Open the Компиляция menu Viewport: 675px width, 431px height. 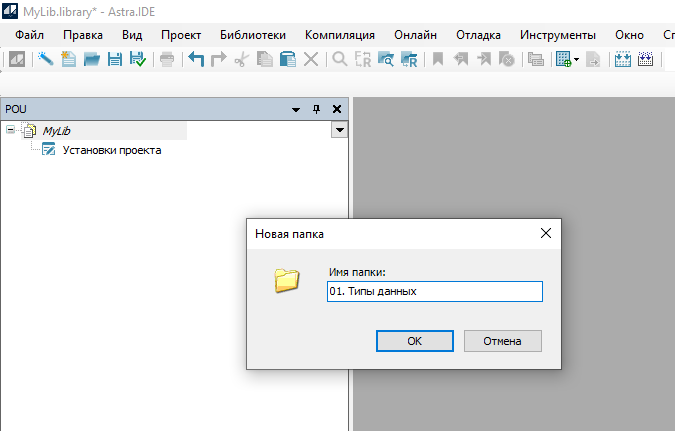tap(339, 34)
